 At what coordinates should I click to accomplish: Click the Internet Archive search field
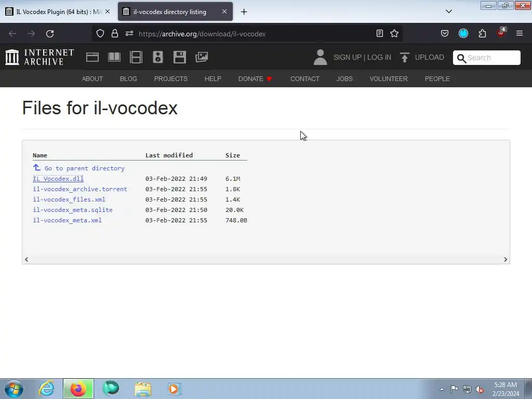click(x=486, y=58)
